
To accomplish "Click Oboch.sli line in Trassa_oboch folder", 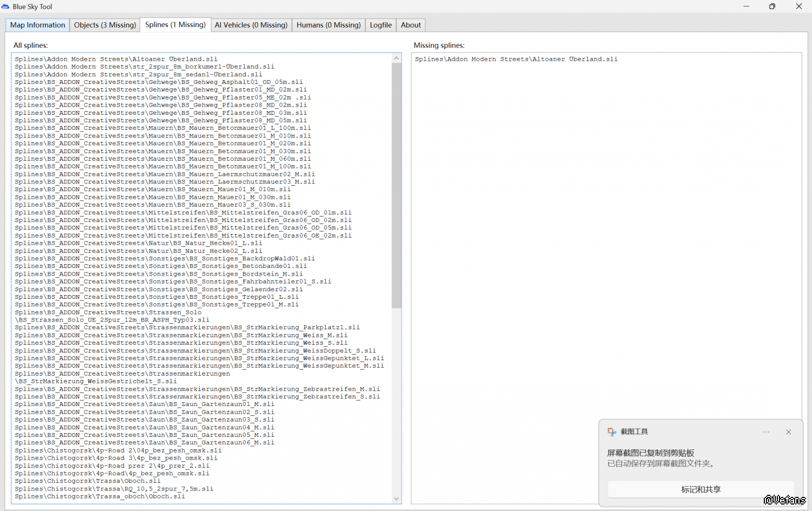I will (x=100, y=496).
